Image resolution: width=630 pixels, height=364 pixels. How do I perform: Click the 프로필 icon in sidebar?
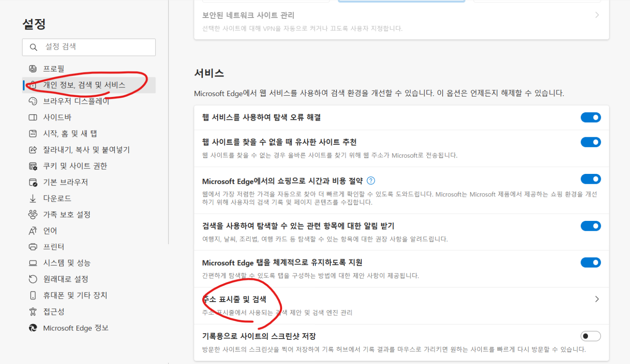click(33, 69)
